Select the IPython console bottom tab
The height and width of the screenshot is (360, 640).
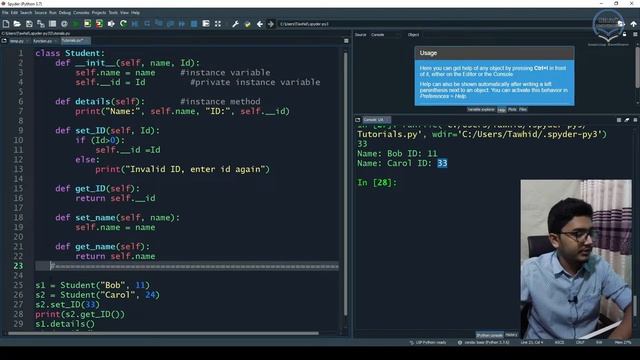click(489, 335)
